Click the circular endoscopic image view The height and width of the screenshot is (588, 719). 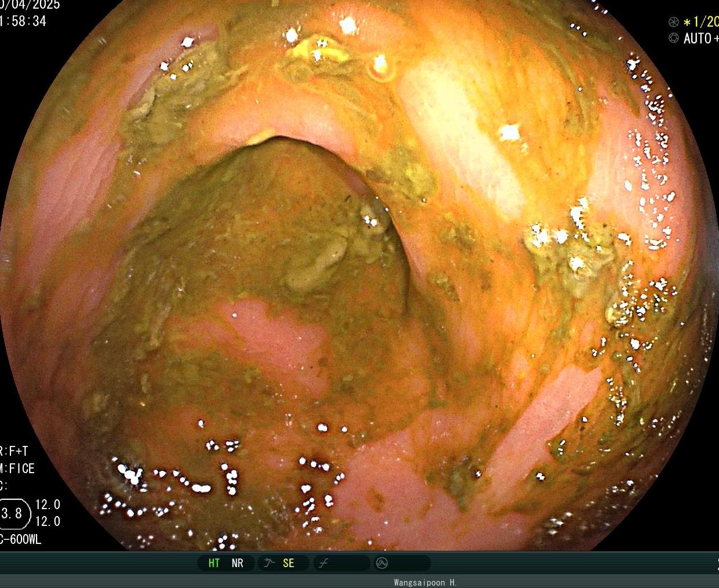(359, 275)
